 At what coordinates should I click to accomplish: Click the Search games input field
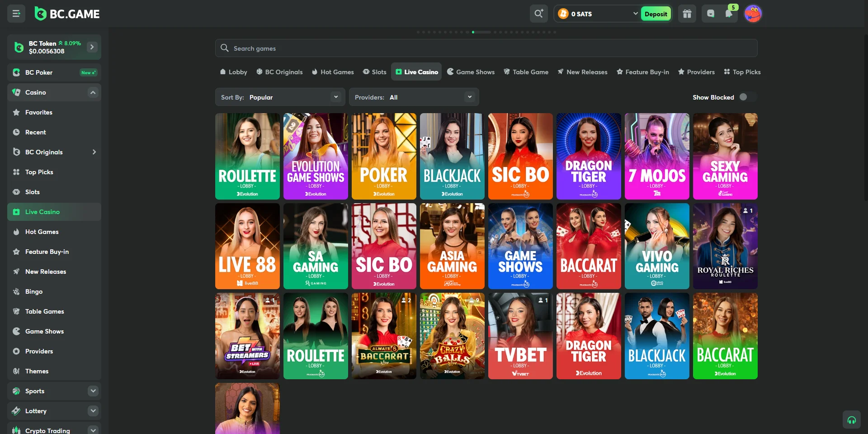(x=486, y=48)
